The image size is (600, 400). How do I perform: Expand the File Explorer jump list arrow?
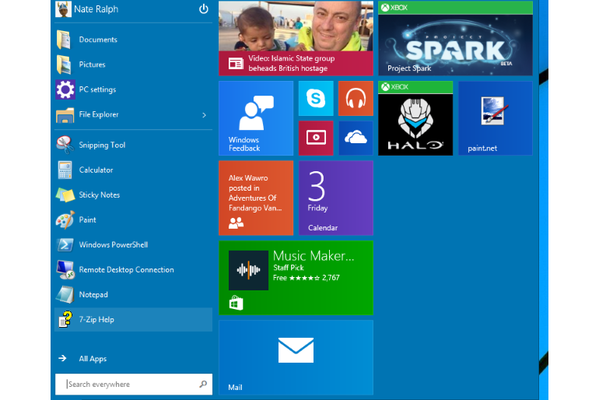(x=204, y=115)
